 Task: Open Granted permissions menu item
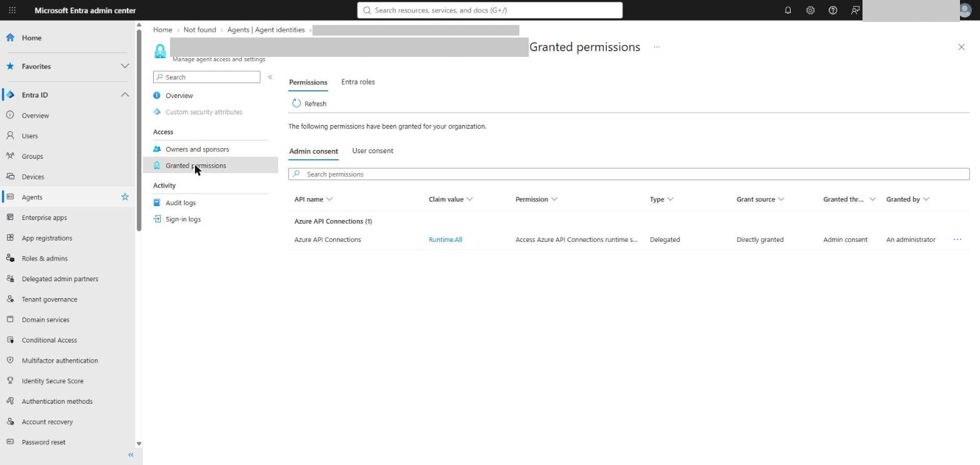[x=211, y=166]
